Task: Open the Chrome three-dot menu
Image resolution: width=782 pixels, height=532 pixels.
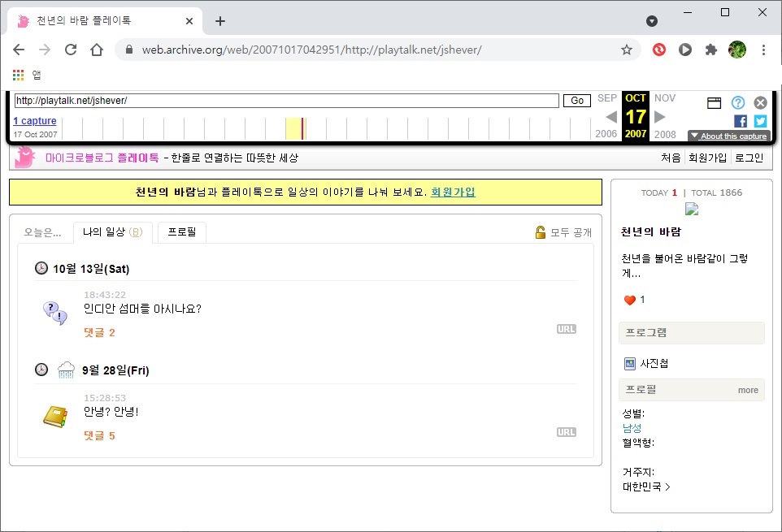Action: click(x=763, y=50)
